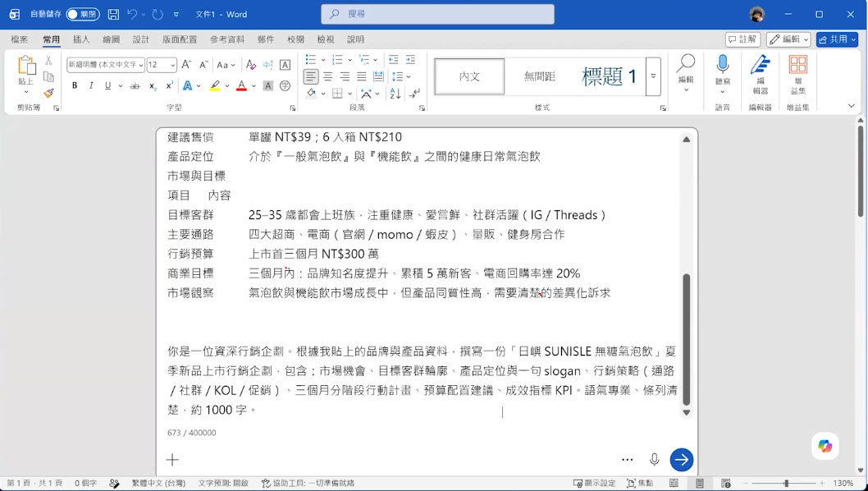Clear all formatting eraser icon
This screenshot has width=868, height=491.
point(251,65)
